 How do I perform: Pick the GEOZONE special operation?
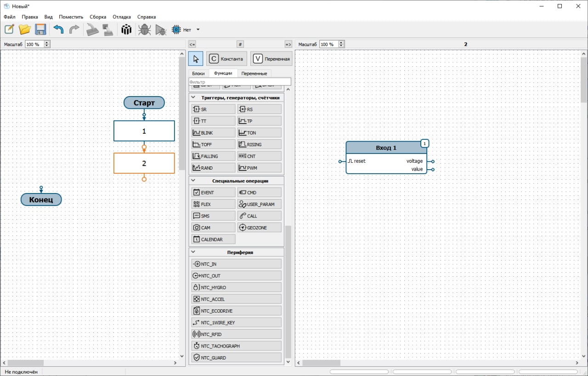(259, 228)
